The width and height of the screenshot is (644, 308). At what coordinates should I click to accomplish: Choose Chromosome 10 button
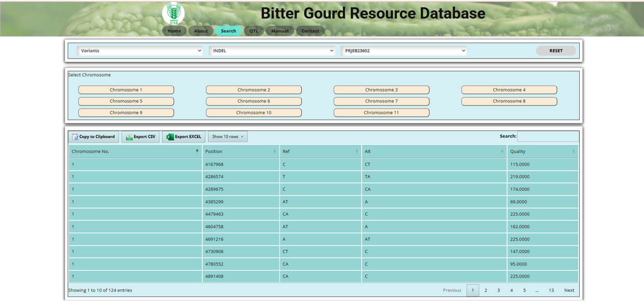pos(253,113)
